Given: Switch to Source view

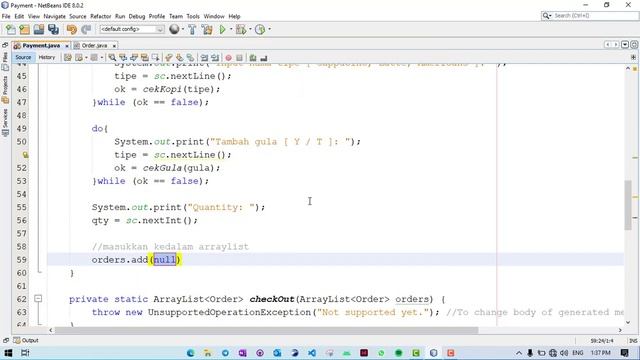Looking at the screenshot, I should (x=23, y=58).
